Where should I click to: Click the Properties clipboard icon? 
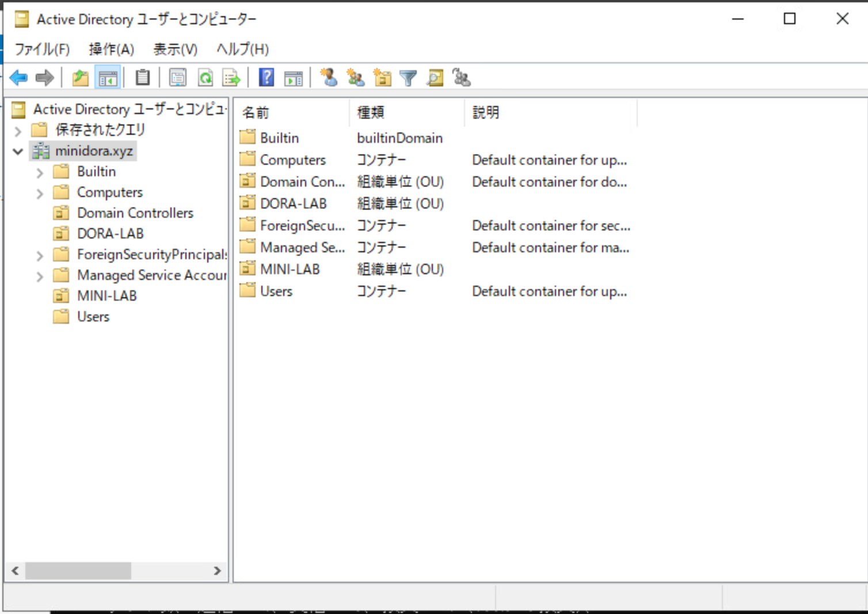coord(142,77)
